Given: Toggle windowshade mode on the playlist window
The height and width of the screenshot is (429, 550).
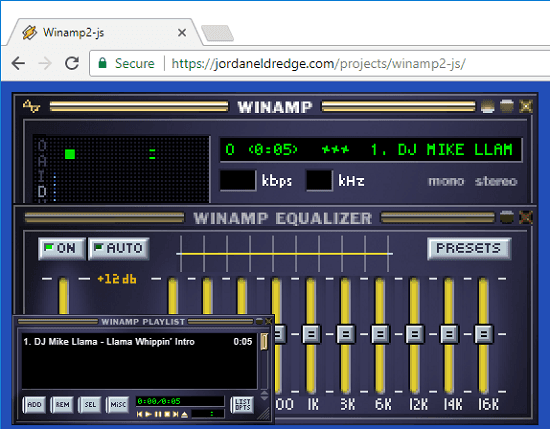Looking at the screenshot, I should tap(259, 321).
